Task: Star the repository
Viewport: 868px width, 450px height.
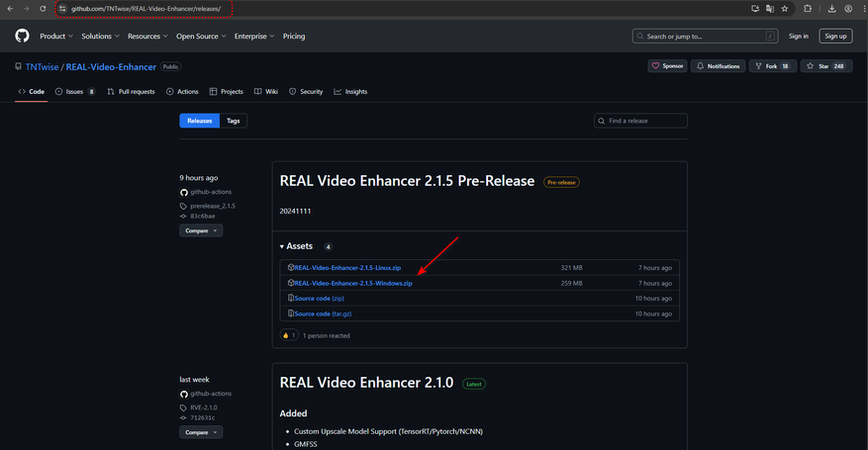Action: (x=825, y=66)
